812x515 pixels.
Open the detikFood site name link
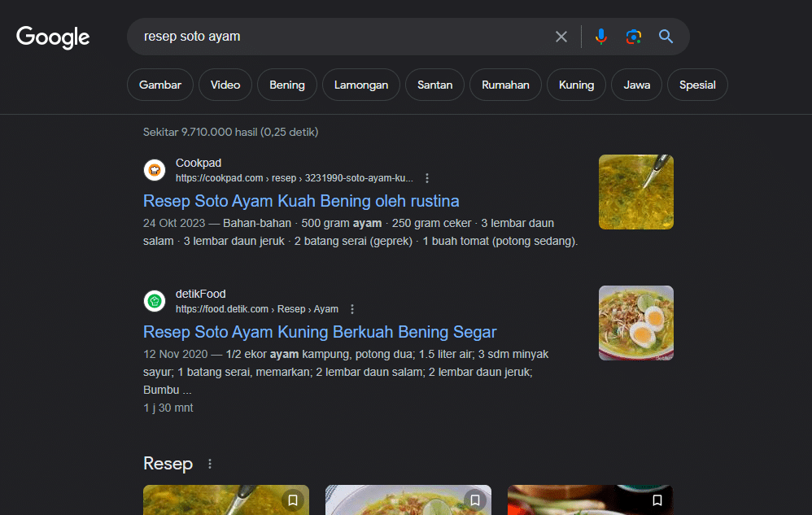200,294
